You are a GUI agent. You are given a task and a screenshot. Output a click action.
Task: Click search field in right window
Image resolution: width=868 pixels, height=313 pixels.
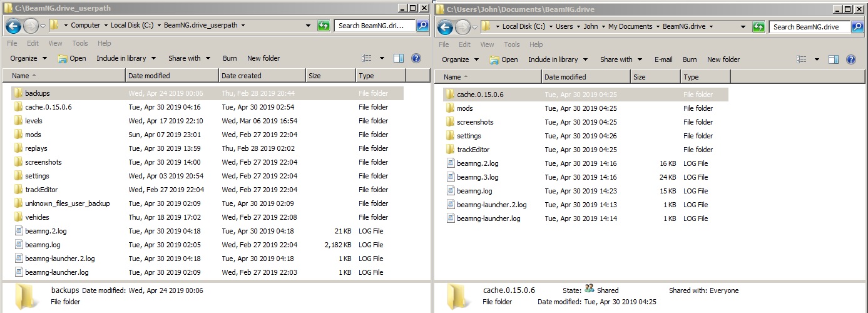[810, 27]
